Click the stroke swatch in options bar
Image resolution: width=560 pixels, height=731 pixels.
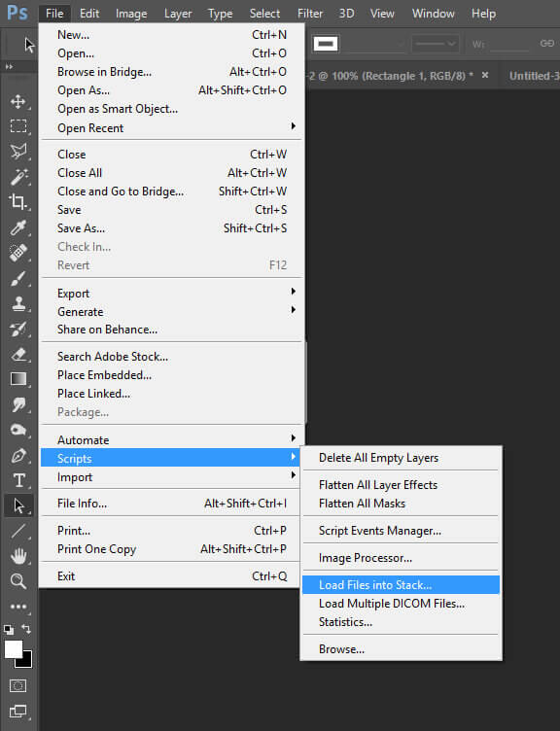tap(326, 45)
